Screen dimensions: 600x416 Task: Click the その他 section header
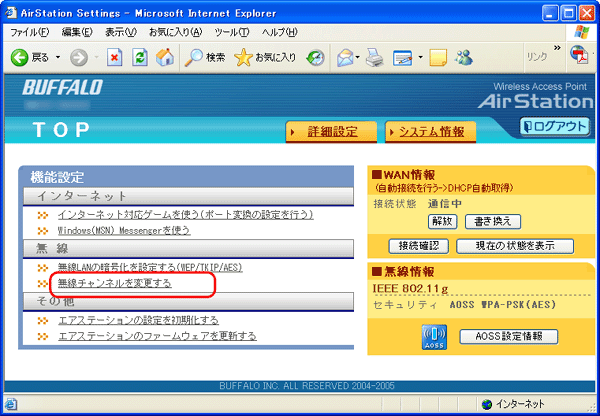(188, 302)
